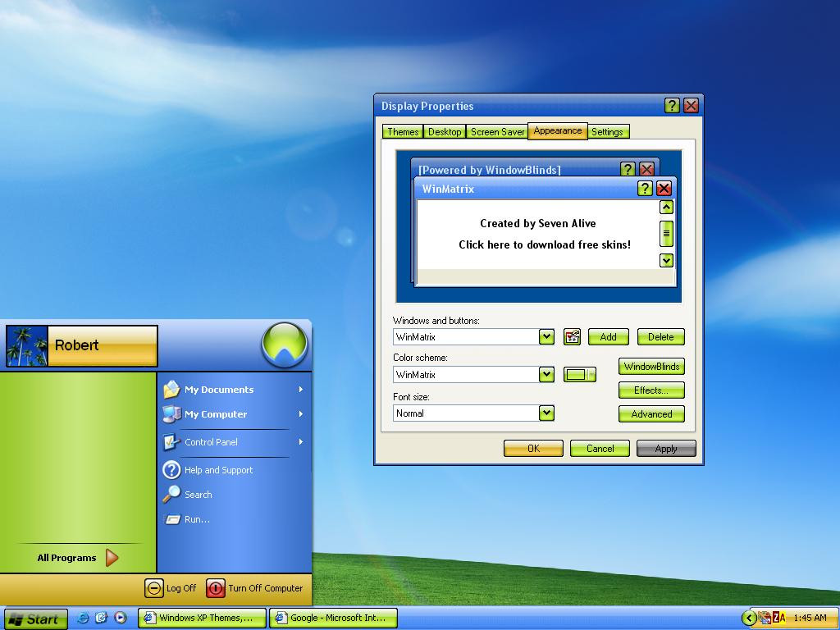Click Powered by WindowBlinds preview close icon
This screenshot has height=630, width=840.
pyautogui.click(x=646, y=169)
